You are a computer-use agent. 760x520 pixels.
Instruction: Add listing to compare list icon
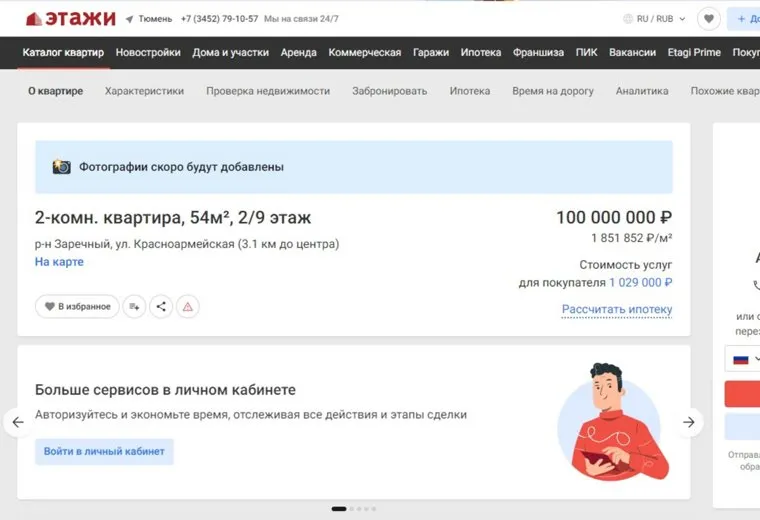pyautogui.click(x=134, y=307)
